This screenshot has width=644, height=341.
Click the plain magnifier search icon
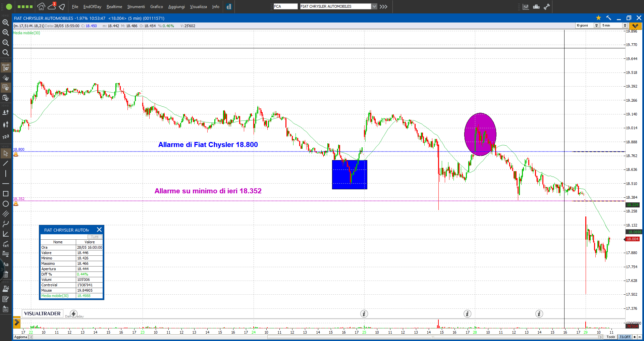point(6,53)
